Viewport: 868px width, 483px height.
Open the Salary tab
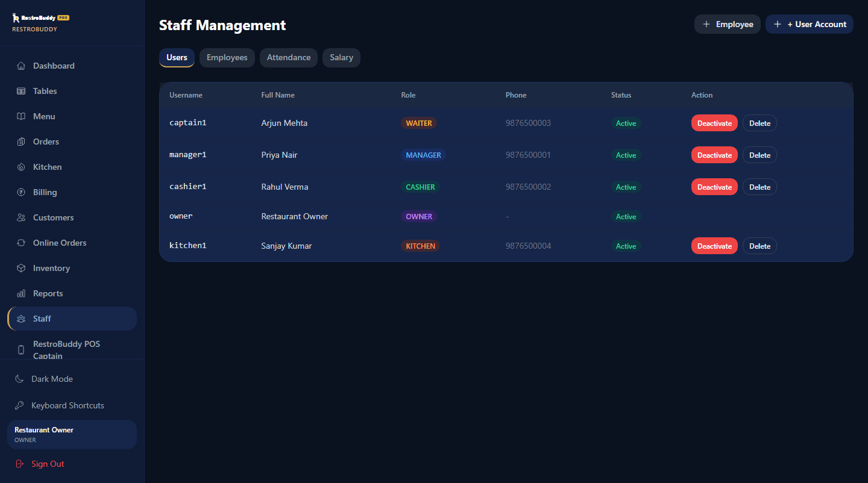pyautogui.click(x=341, y=58)
